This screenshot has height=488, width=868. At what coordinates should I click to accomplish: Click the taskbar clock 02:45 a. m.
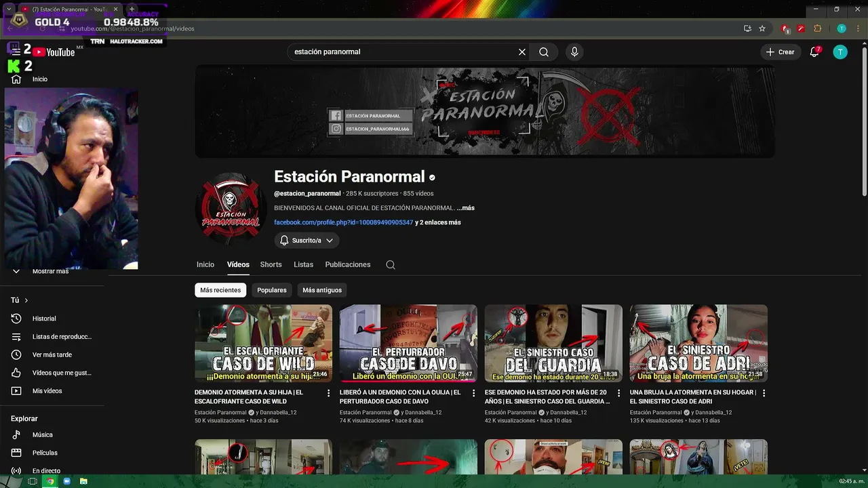tap(852, 481)
